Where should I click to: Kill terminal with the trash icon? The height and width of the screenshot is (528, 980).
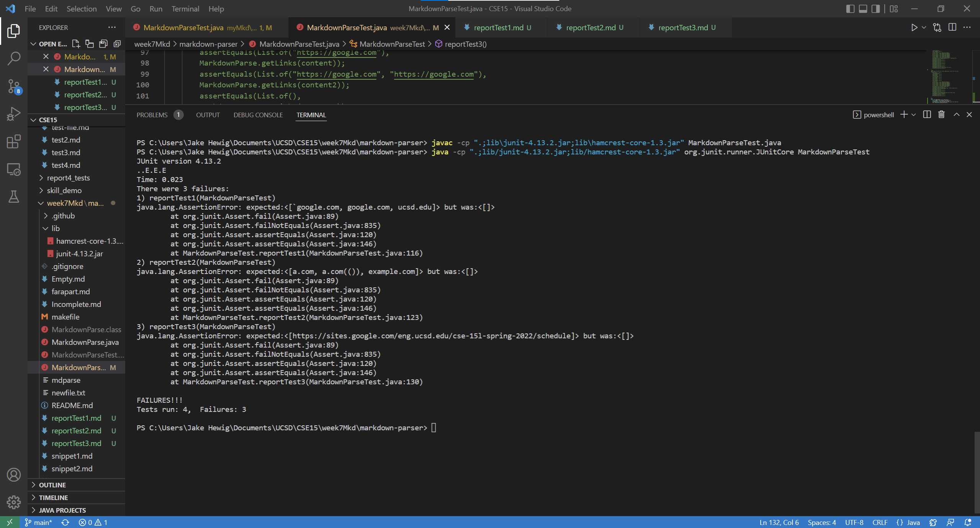point(941,115)
